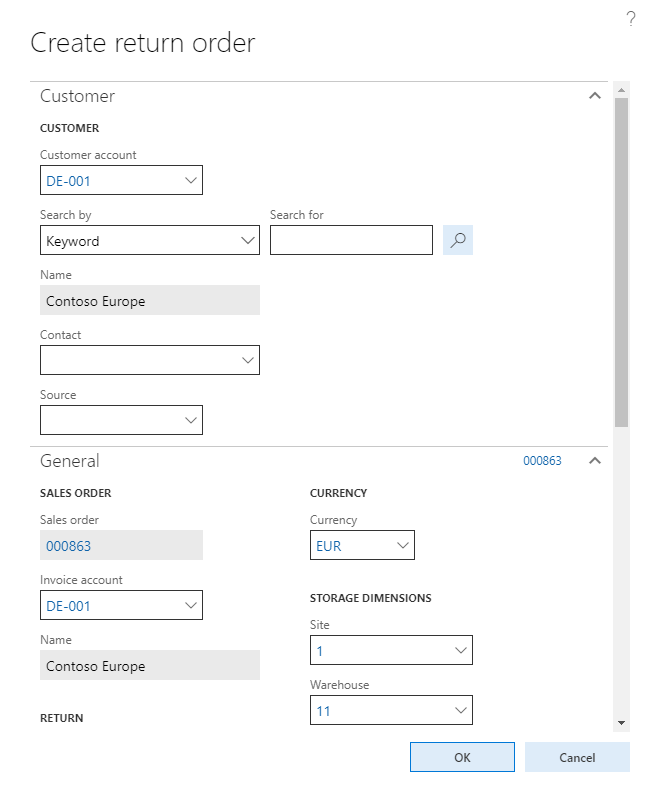Open the Invoice account dropdown
Image resolution: width=648 pixels, height=789 pixels.
coord(191,605)
